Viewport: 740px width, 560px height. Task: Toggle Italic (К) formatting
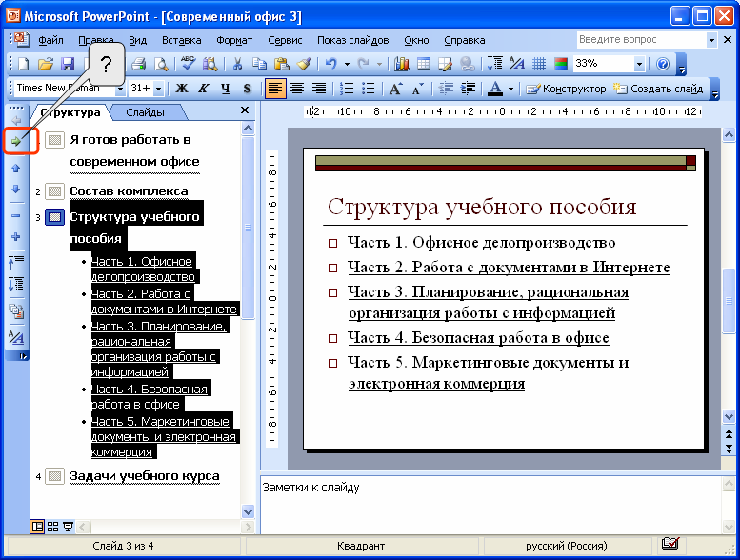tap(204, 89)
